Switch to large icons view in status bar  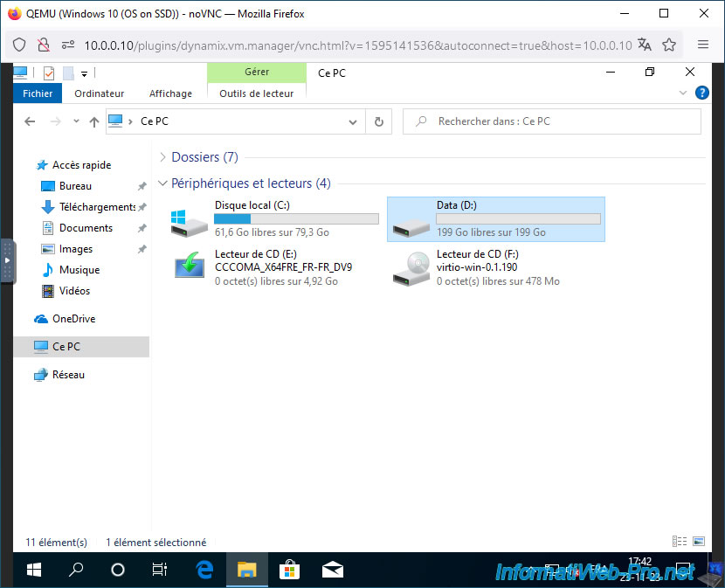[x=699, y=542]
